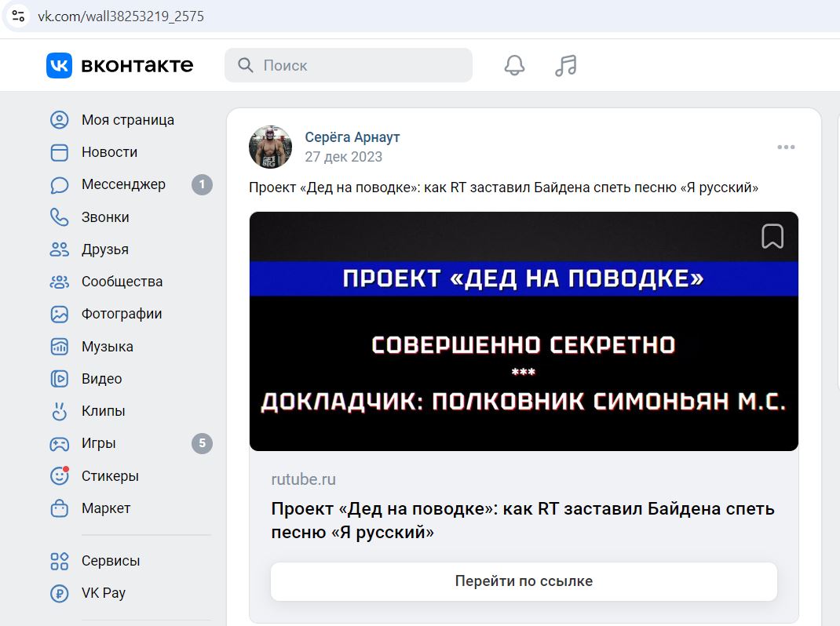This screenshot has height=626, width=840.
Task: Click the Новости sidebar icon
Action: [x=60, y=152]
